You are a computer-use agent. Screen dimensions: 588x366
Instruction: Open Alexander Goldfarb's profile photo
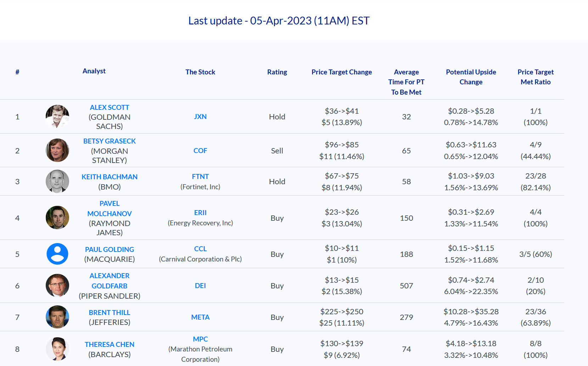click(57, 285)
